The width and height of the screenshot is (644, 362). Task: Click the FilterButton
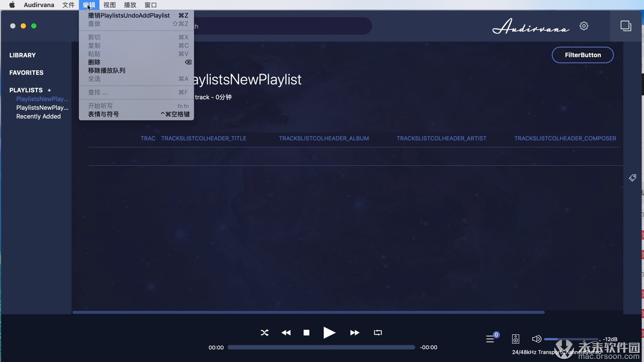tap(583, 55)
